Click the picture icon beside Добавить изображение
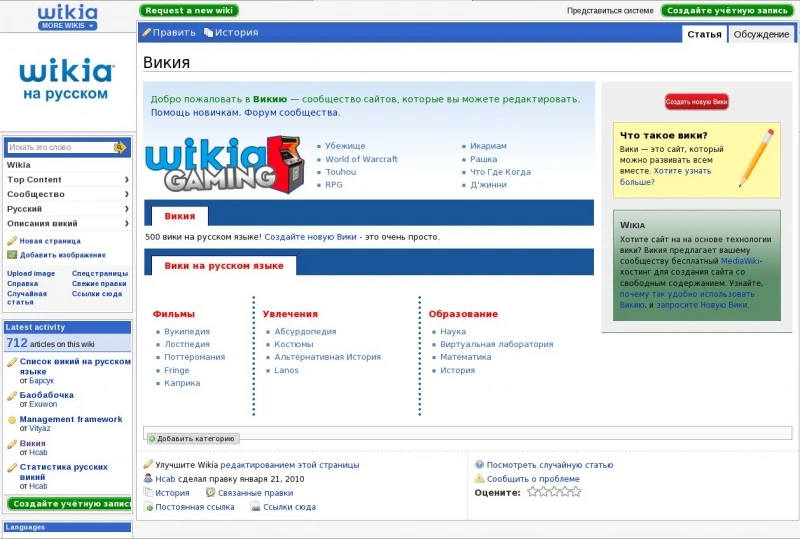Viewport: 800px width, 539px height. pyautogui.click(x=12, y=255)
